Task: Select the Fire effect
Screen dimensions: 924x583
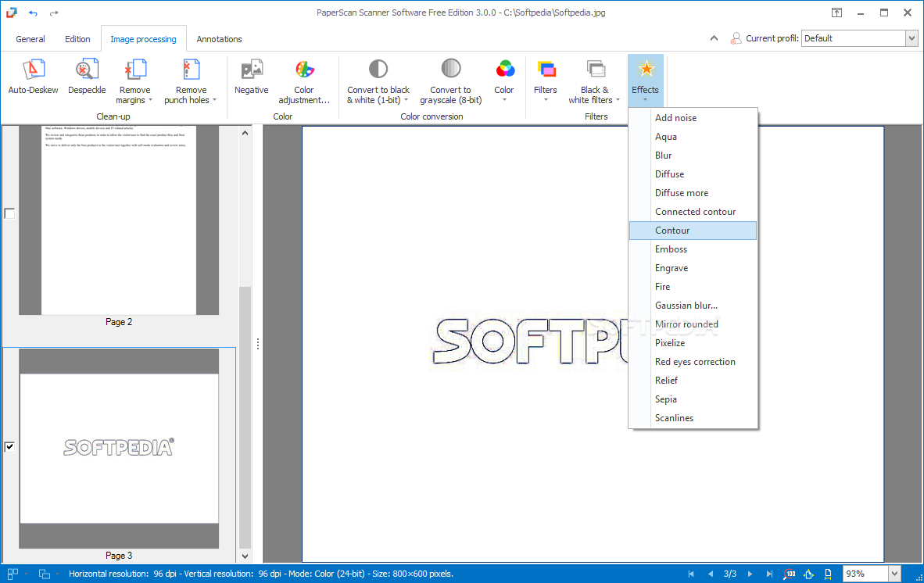Action: click(x=693, y=287)
